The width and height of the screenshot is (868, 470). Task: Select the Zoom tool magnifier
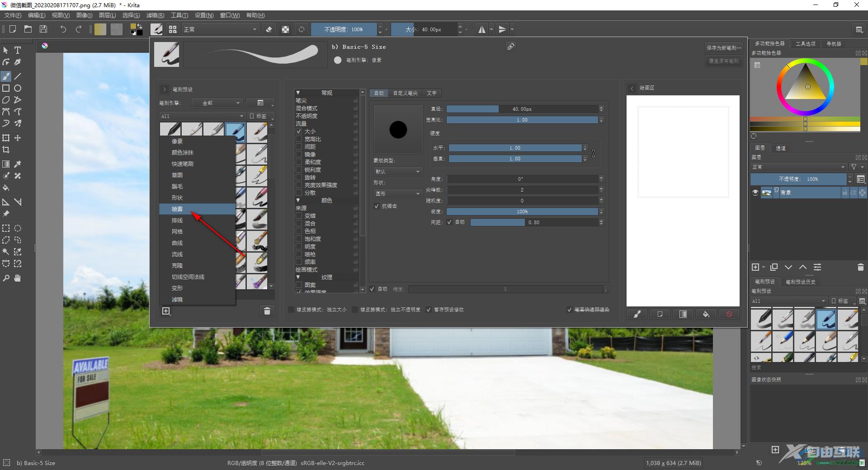coord(6,278)
